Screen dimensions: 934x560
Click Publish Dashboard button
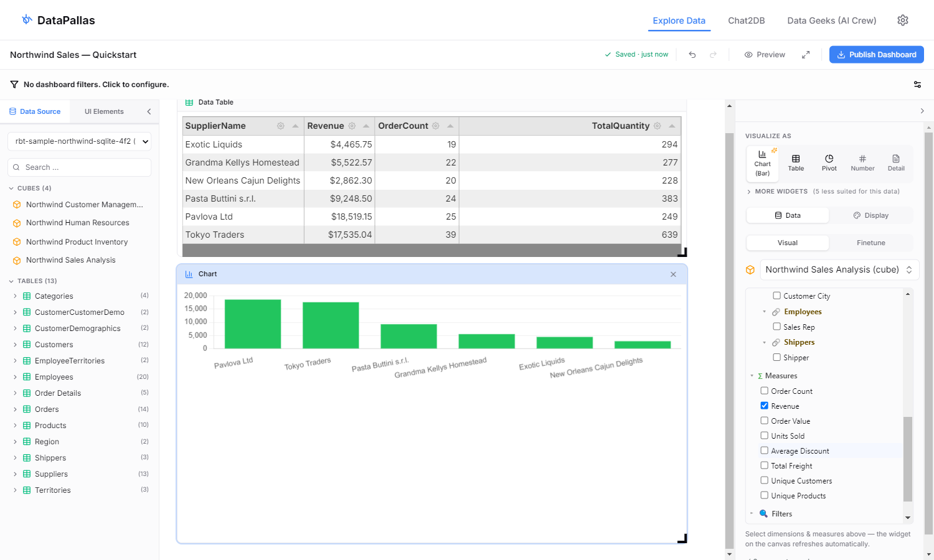(877, 55)
